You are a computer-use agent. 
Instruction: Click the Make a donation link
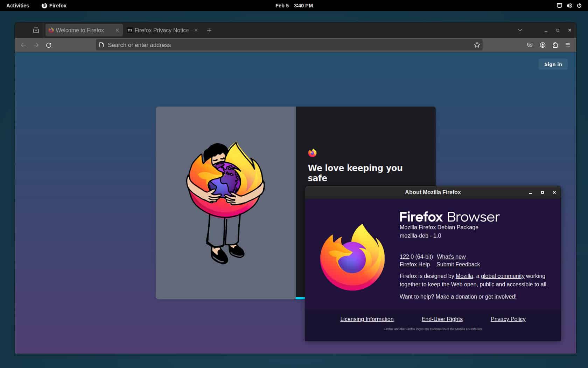tap(456, 297)
